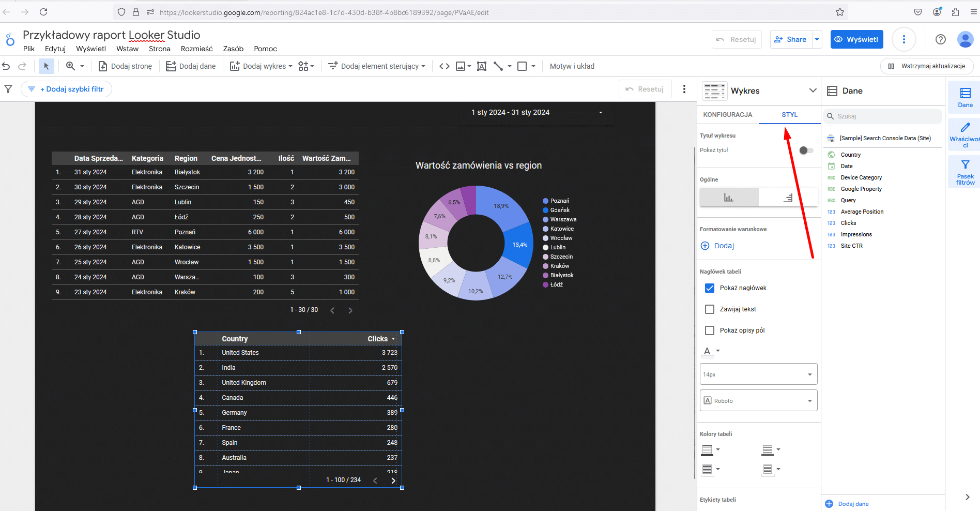
Task: Open the Dodaj wykres dropdown
Action: pos(261,66)
